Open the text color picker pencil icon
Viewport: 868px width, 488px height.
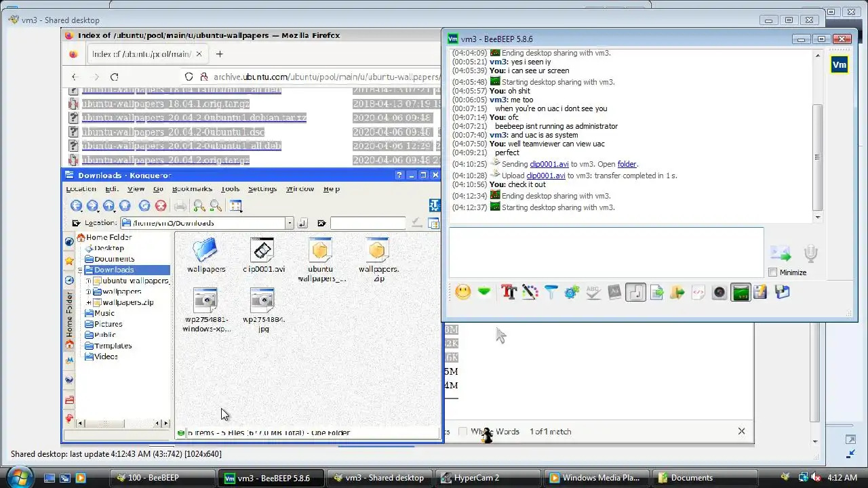click(530, 292)
